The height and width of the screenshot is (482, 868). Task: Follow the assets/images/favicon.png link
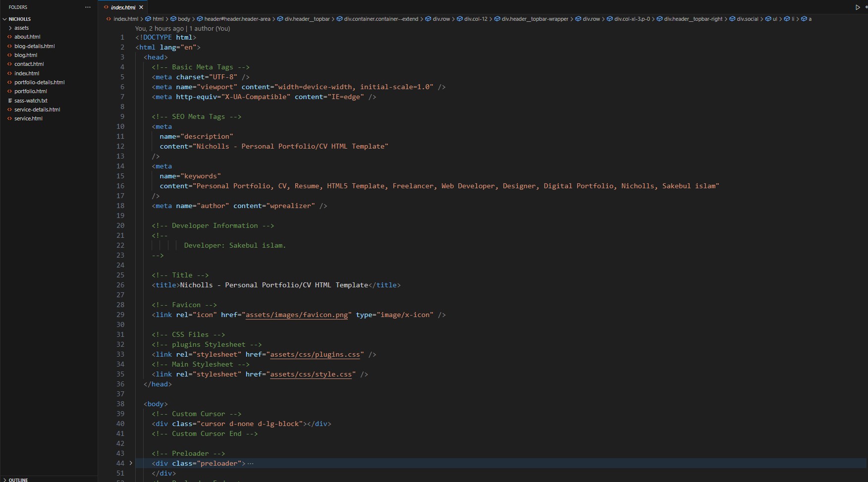click(296, 315)
